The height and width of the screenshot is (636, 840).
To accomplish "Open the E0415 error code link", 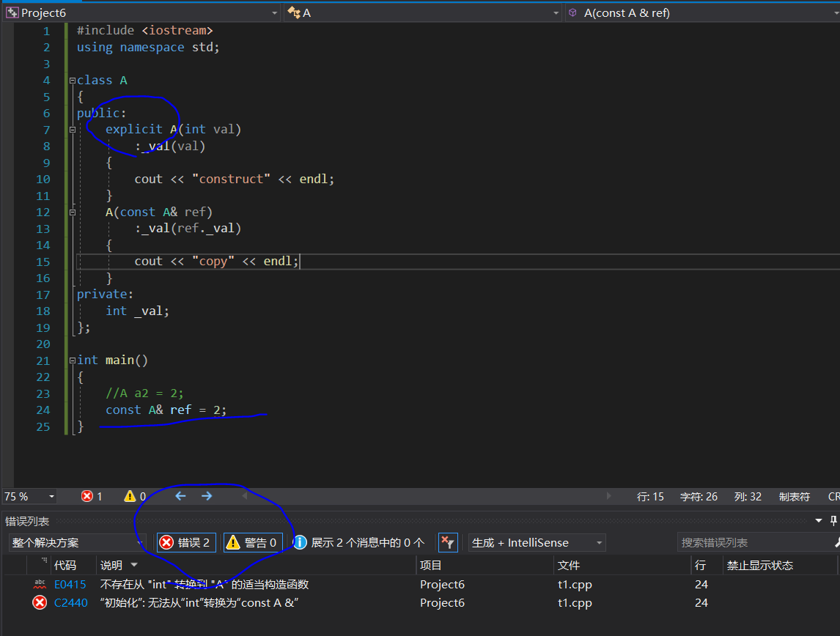I will pyautogui.click(x=70, y=585).
